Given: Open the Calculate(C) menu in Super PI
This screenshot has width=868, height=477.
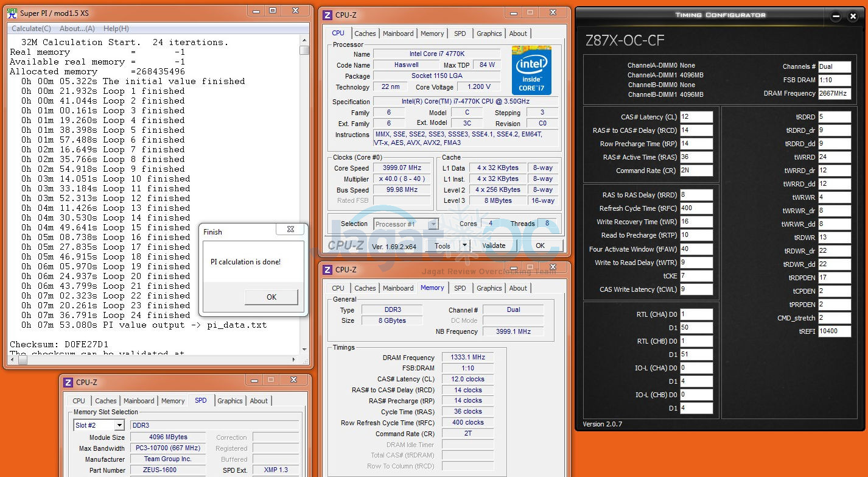Looking at the screenshot, I should [32, 29].
